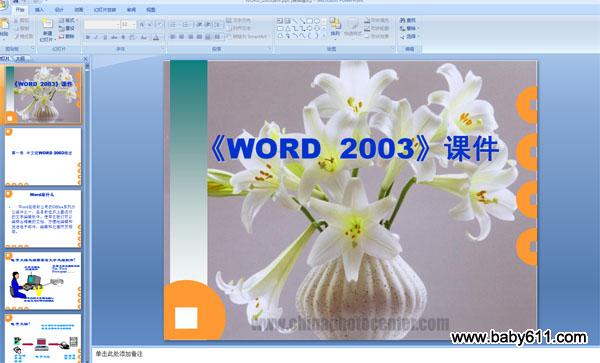Open the Design (设计) ribbon tab
This screenshot has width=600, height=363.
pos(59,10)
